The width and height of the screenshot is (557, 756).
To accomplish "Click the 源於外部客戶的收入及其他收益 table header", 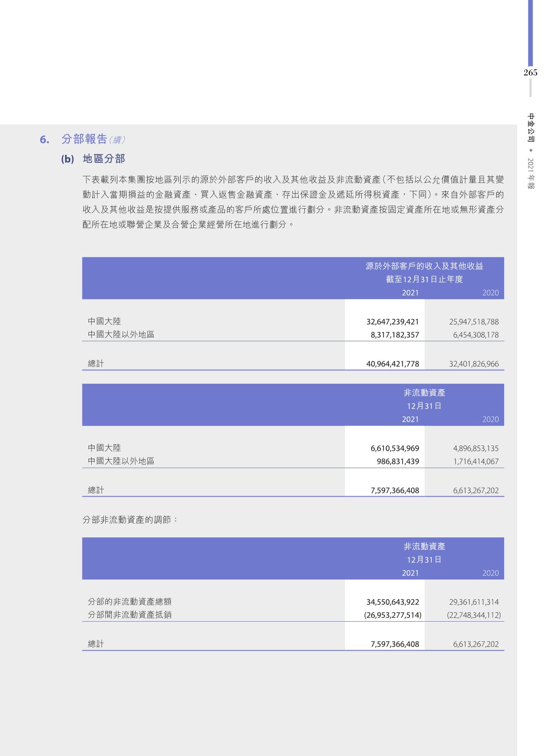I will click(x=424, y=266).
